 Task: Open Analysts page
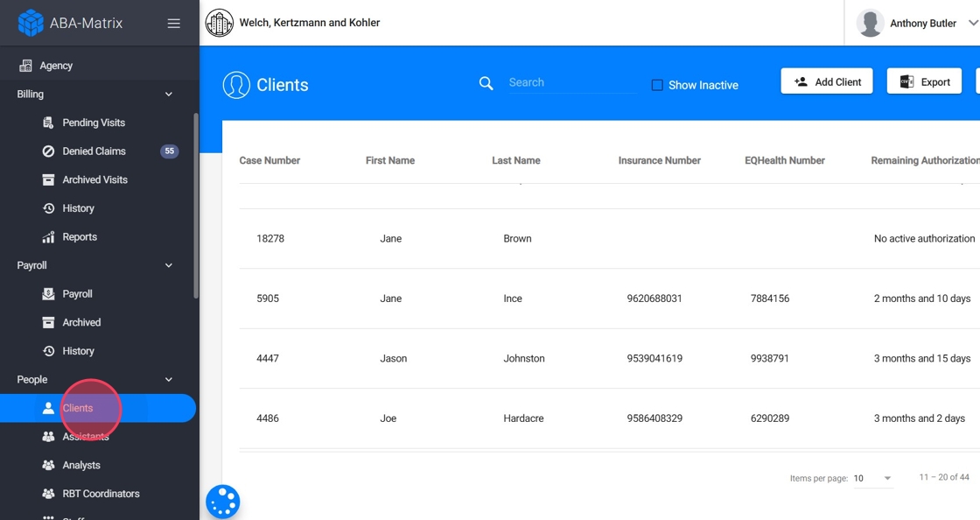[x=81, y=465]
